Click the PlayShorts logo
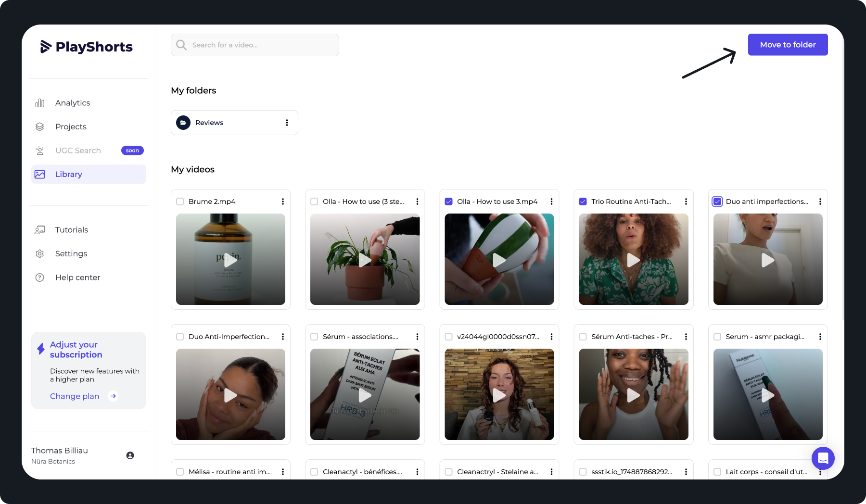Screen dimensions: 866x504 coord(87,47)
